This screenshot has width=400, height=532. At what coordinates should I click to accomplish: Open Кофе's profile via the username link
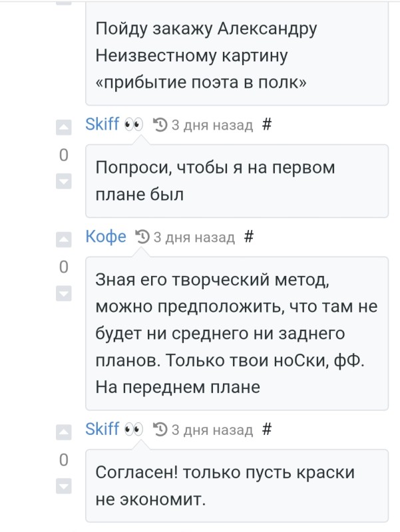coord(105,236)
